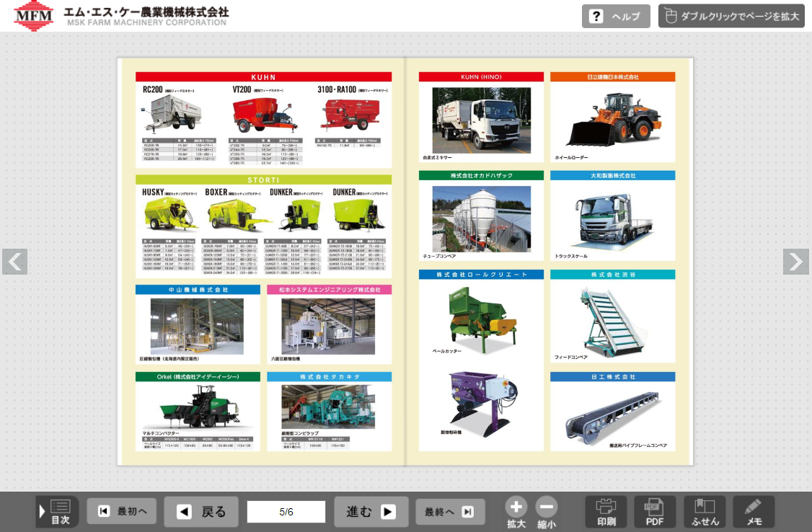Click the page number field showing 5/6
Image resolution: width=812 pixels, height=532 pixels.
(286, 512)
